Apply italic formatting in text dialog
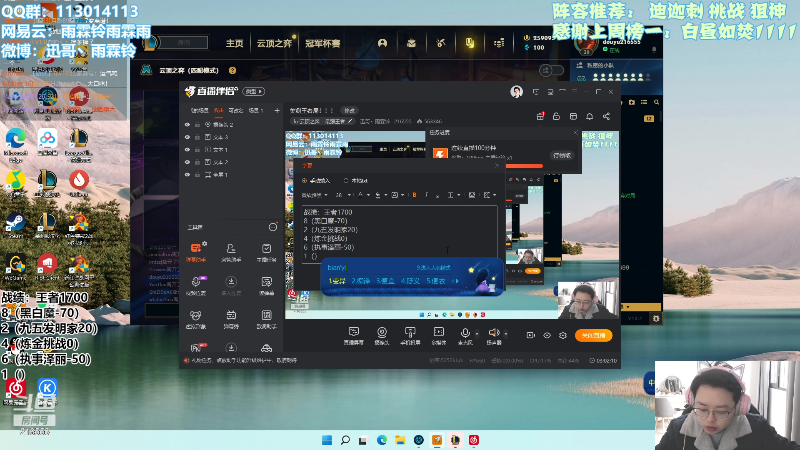 426,195
